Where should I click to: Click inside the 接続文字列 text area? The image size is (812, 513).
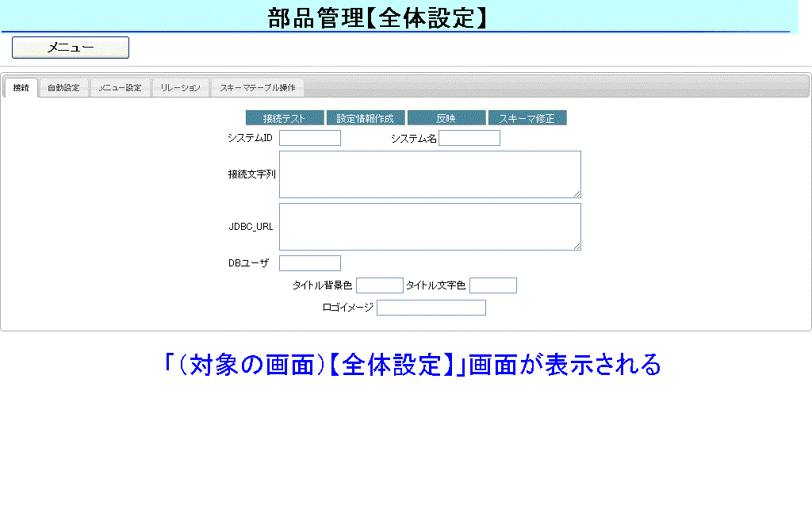click(x=429, y=174)
